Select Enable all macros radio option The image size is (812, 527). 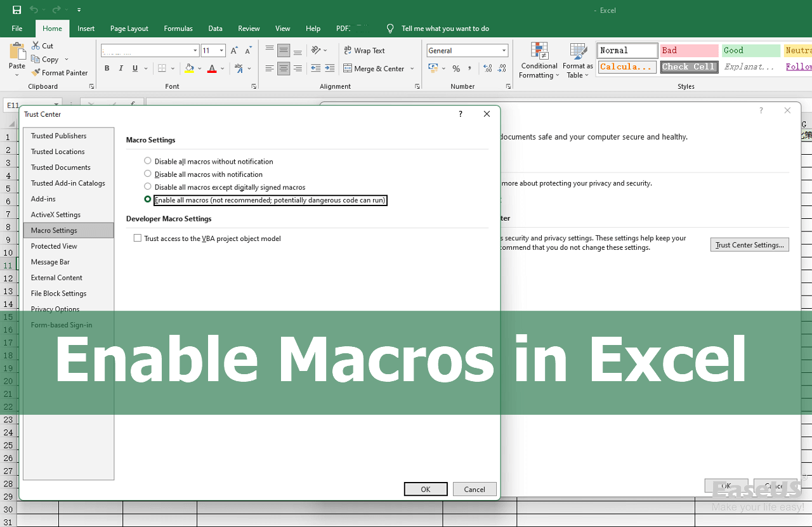click(148, 199)
